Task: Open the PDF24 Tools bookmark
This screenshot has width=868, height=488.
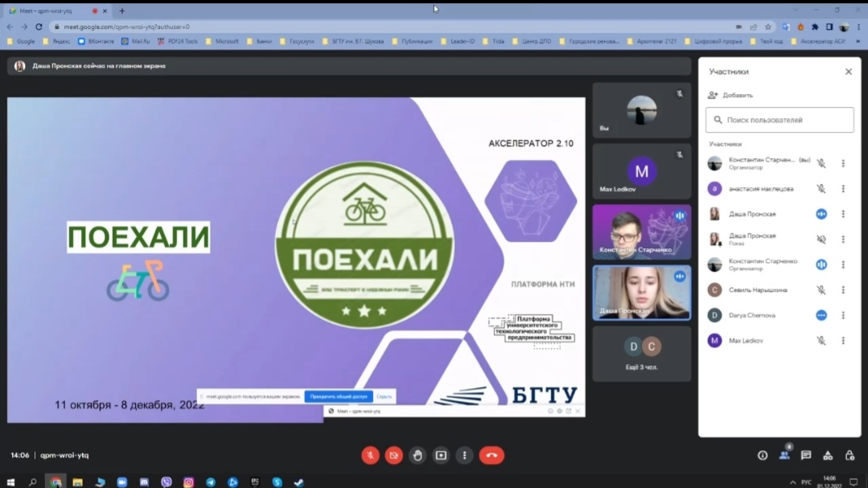Action: (x=177, y=41)
